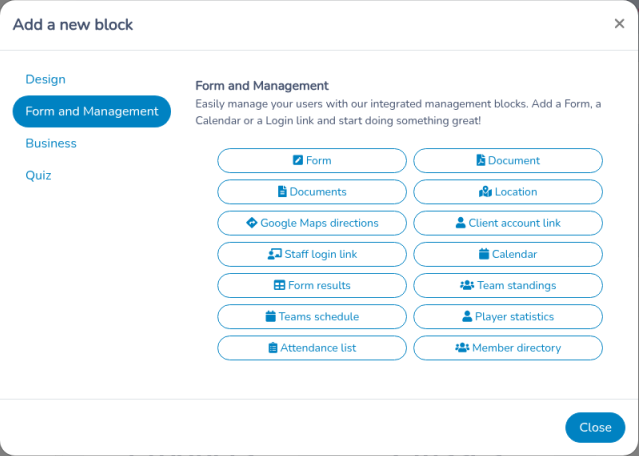Select the Teams schedule block
Image resolution: width=639 pixels, height=456 pixels.
pyautogui.click(x=312, y=317)
